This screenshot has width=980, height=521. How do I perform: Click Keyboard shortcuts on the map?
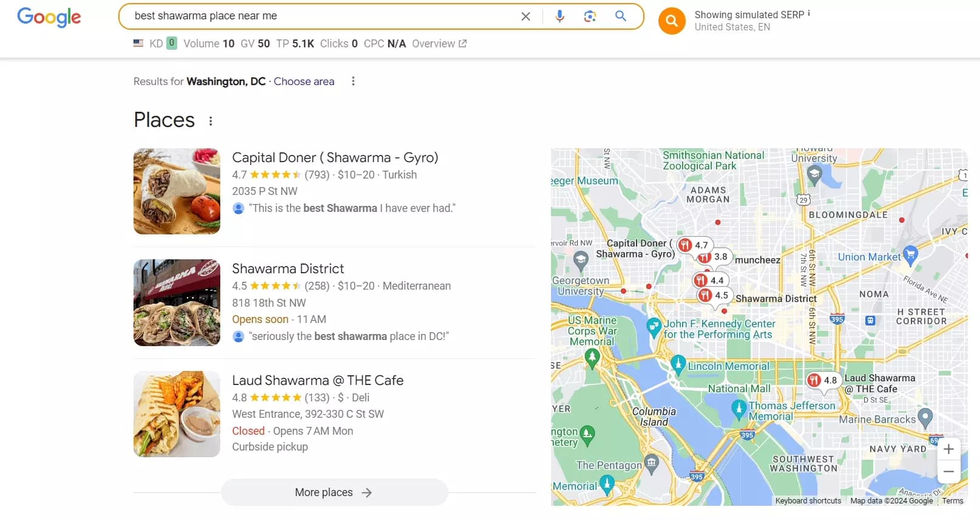808,501
